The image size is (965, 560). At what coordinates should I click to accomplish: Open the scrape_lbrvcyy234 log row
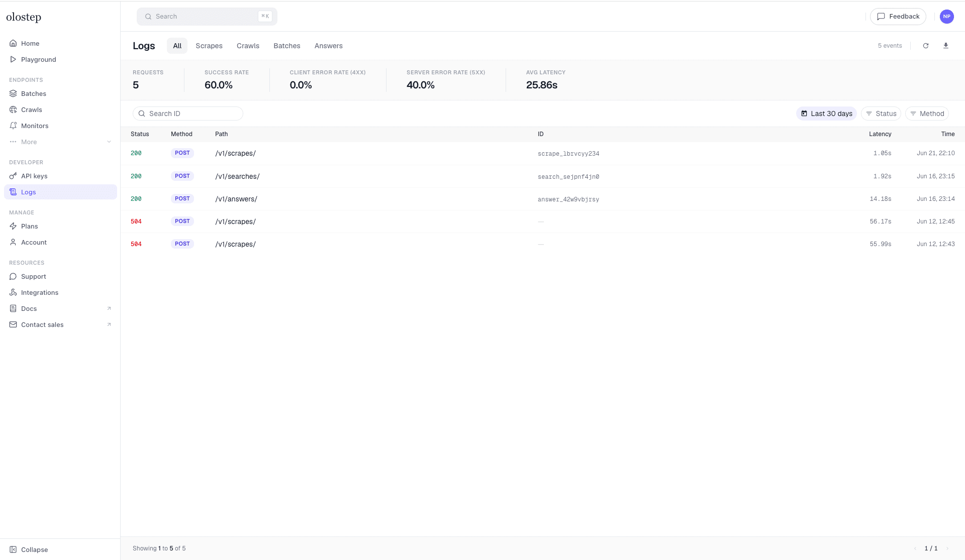[543, 153]
